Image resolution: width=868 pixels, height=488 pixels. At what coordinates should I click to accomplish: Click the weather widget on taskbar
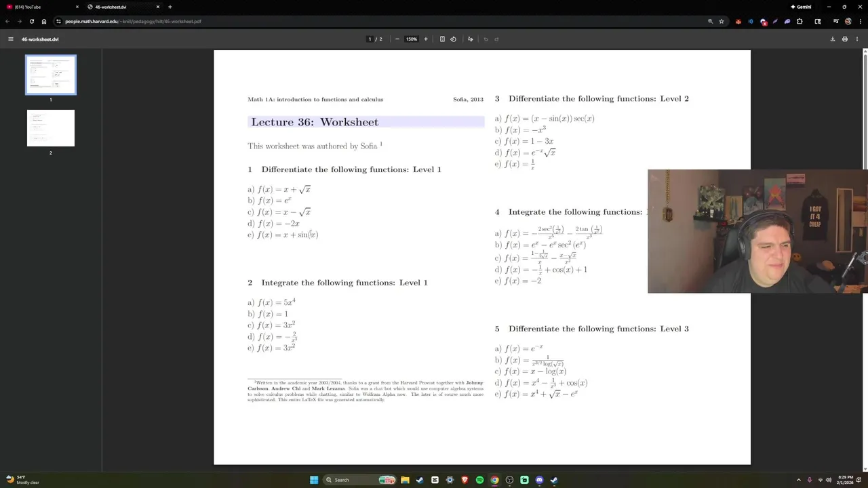tap(23, 480)
